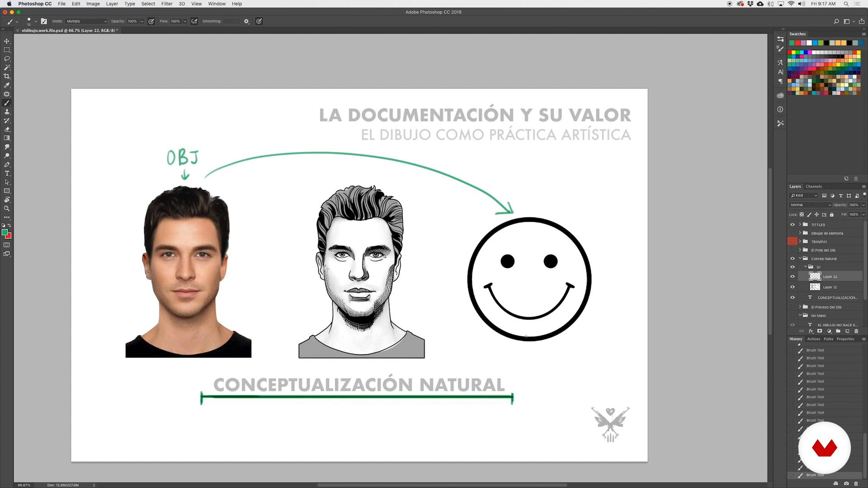Toggle Quick Mask mode
Image resolution: width=868 pixels, height=488 pixels.
[x=7, y=245]
